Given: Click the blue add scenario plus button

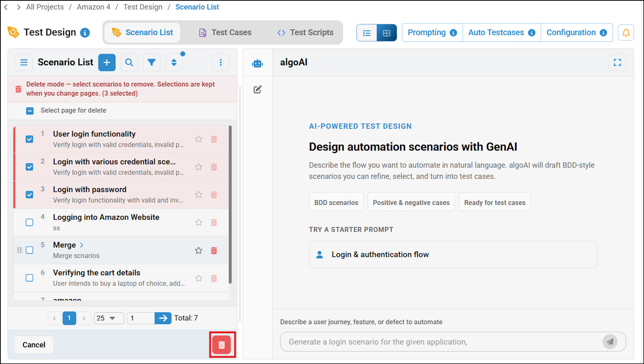Looking at the screenshot, I should (107, 62).
